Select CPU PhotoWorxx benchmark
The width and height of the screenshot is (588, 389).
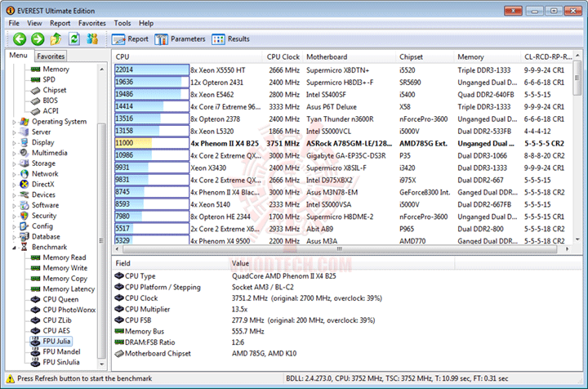tap(69, 310)
